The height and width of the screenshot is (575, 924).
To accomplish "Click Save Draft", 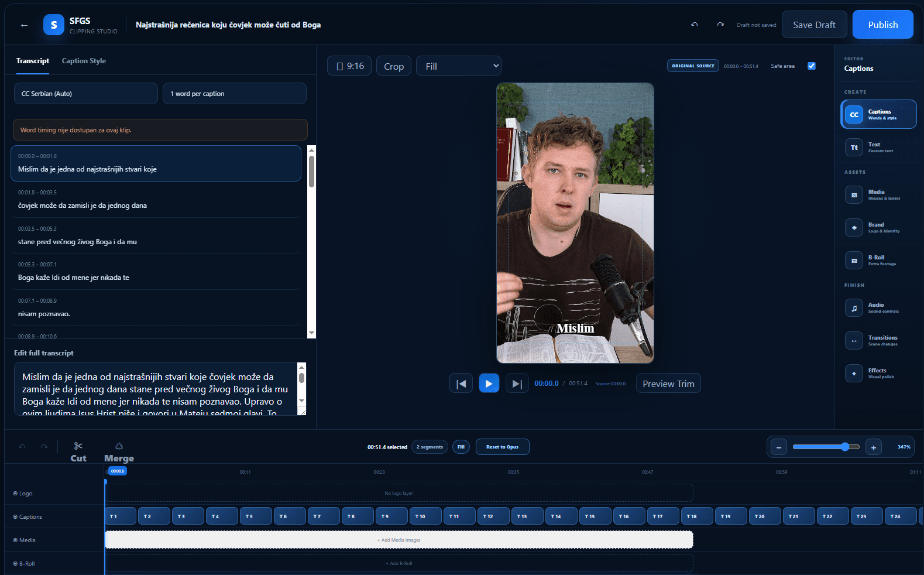I will [x=814, y=25].
